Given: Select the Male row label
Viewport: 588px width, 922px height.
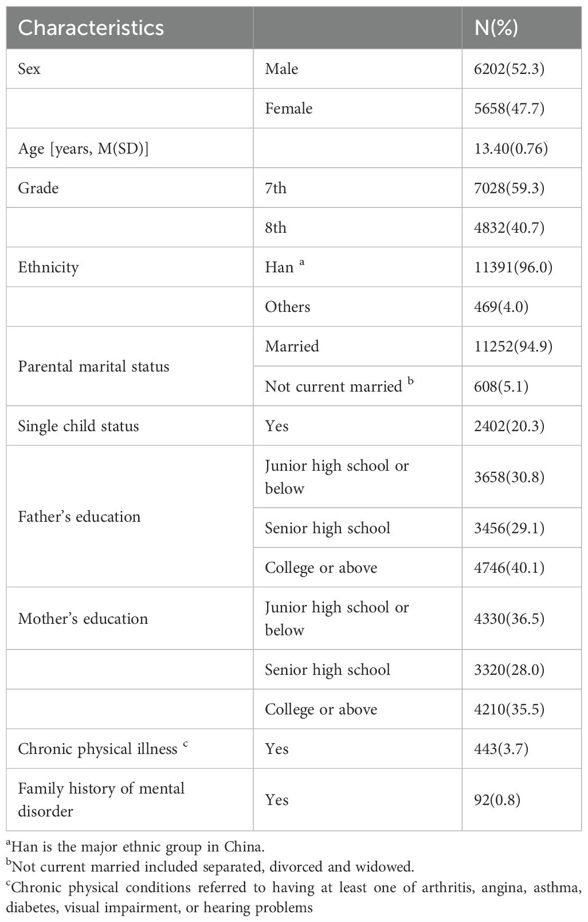Looking at the screenshot, I should click(281, 69).
